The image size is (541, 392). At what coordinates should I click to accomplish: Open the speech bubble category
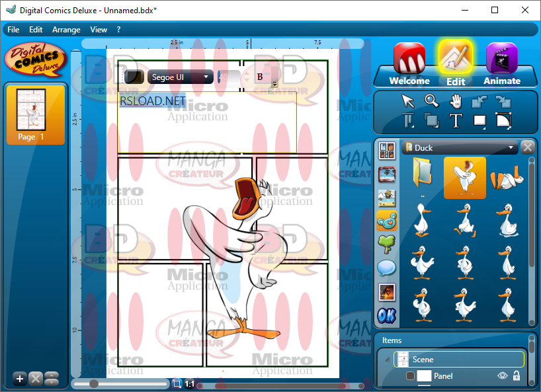click(x=387, y=268)
